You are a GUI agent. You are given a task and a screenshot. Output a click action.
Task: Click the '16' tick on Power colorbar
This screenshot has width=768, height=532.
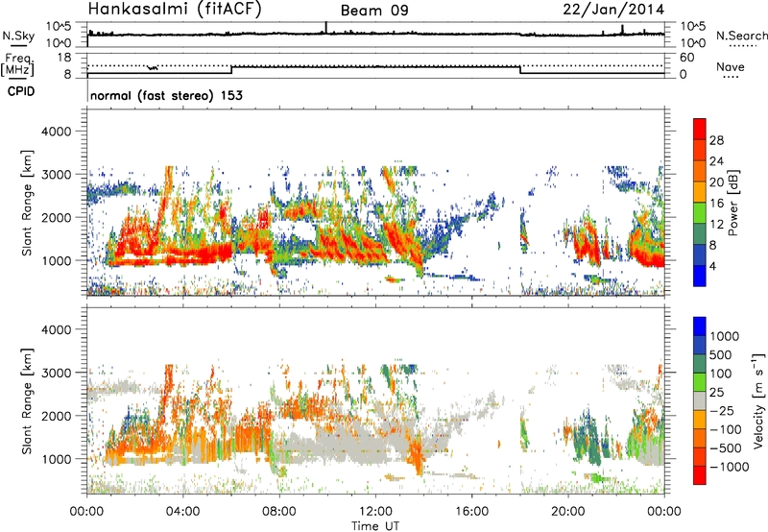click(716, 204)
